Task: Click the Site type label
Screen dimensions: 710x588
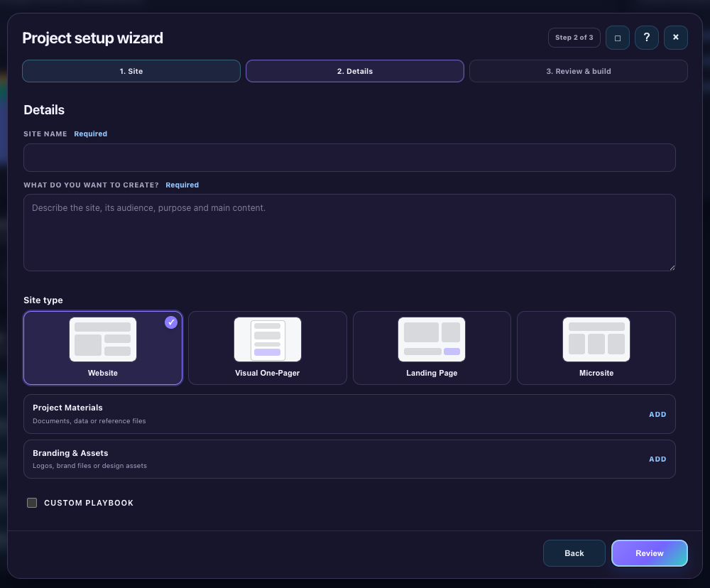Action: (x=43, y=300)
